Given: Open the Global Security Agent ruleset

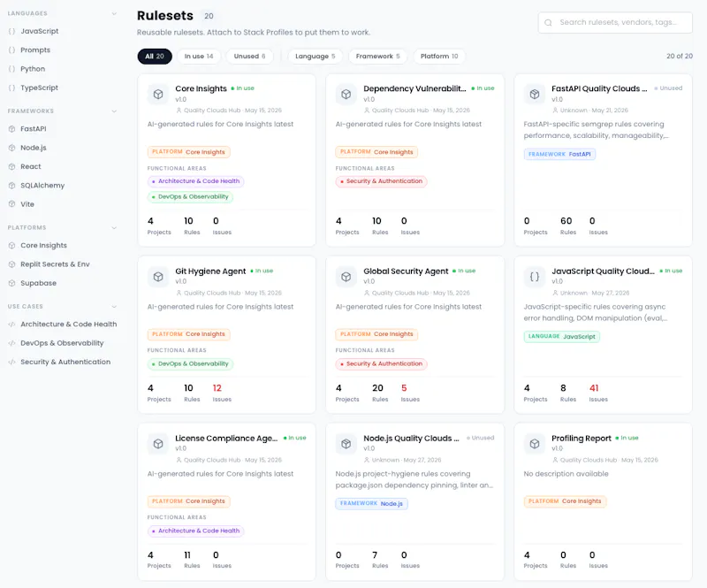Looking at the screenshot, I should [x=406, y=271].
